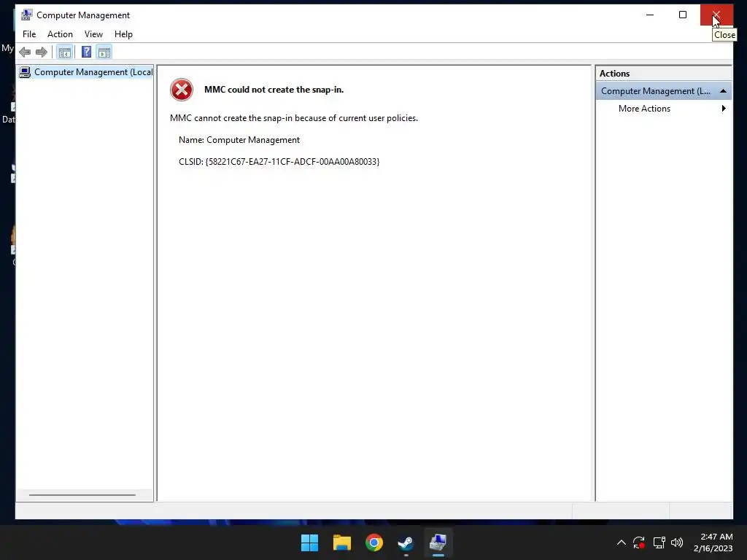Maximize the Computer Management window

[683, 15]
